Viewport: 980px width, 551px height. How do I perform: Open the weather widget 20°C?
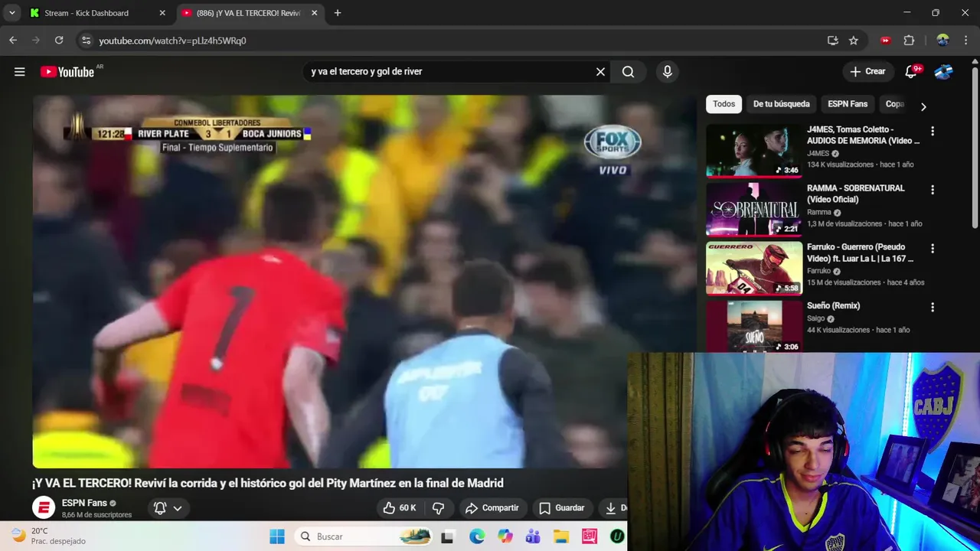click(48, 536)
